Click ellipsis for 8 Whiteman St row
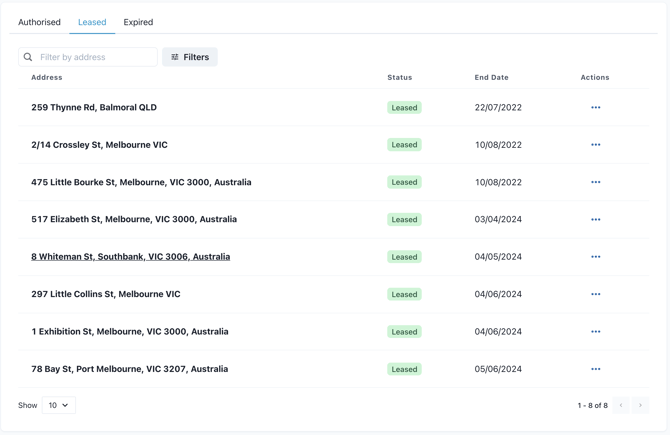 pyautogui.click(x=595, y=257)
